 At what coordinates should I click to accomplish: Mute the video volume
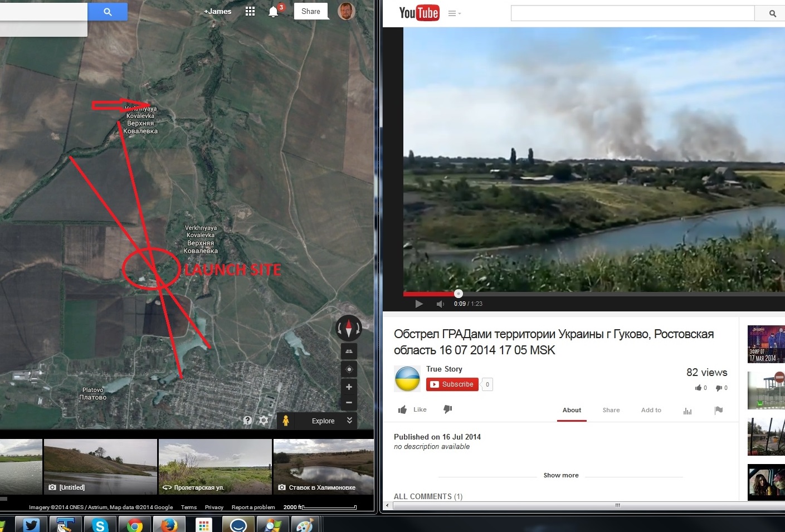pos(440,304)
